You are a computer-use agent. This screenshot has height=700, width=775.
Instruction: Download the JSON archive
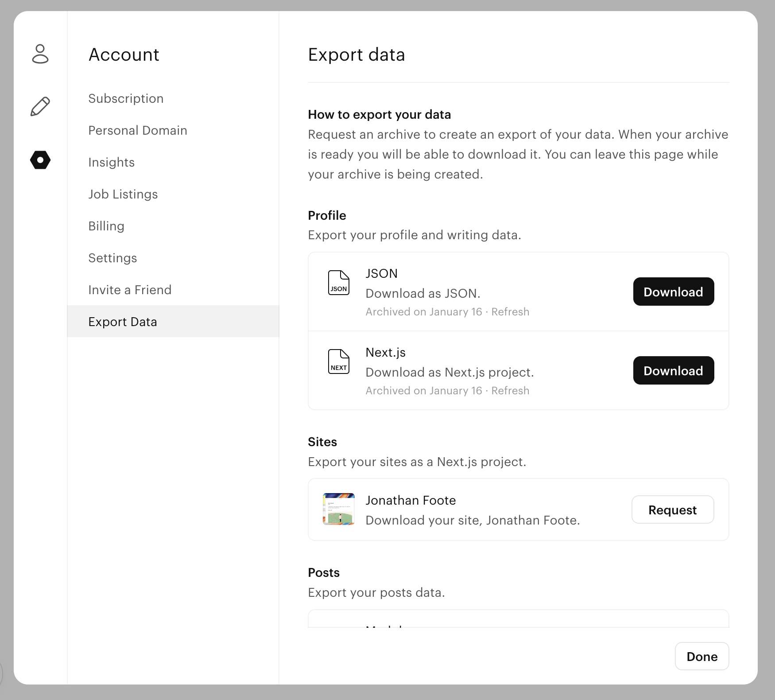click(673, 292)
